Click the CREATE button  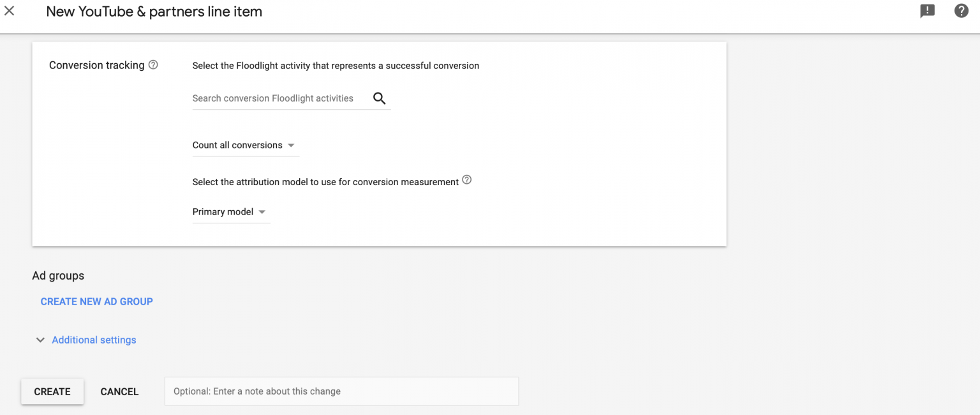coord(52,391)
